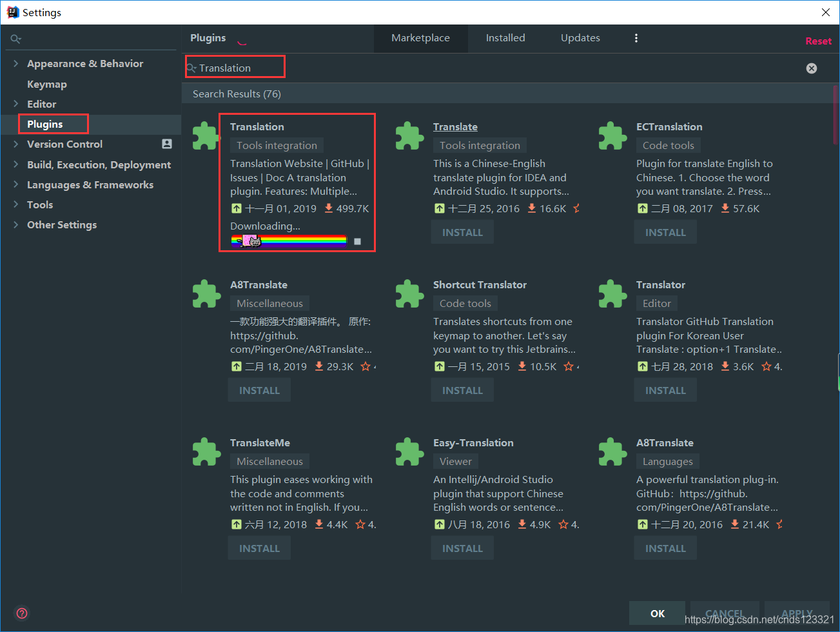
Task: Install the Shortcut Translator plugin
Action: tap(462, 390)
